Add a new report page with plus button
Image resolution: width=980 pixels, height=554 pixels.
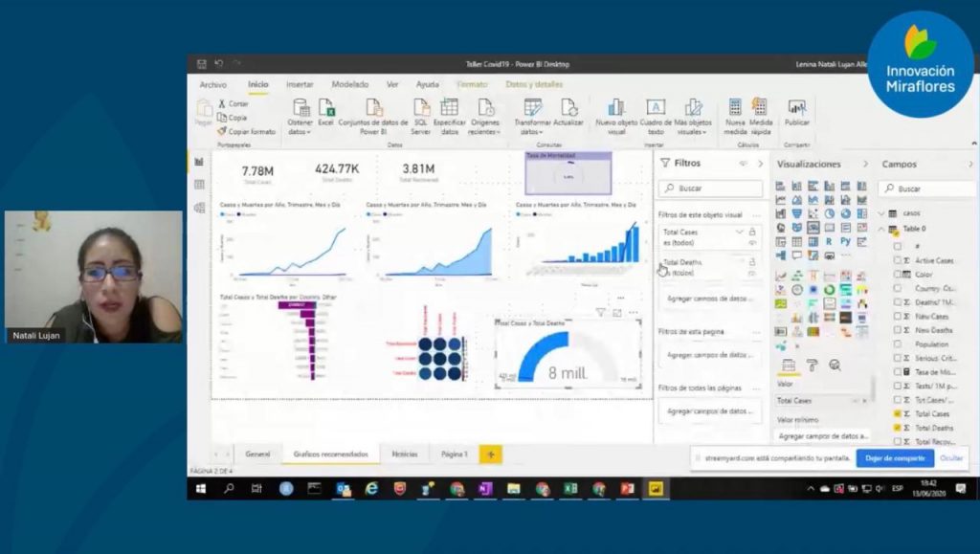(490, 454)
